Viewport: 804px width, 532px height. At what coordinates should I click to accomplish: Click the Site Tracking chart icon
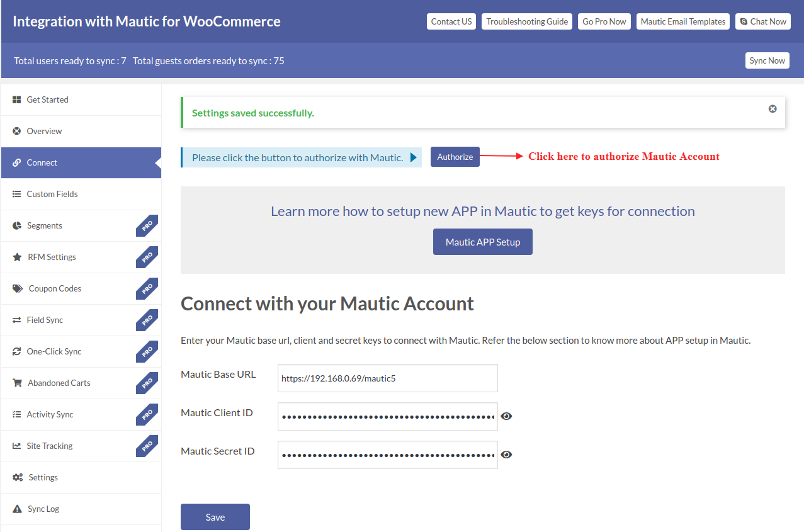(x=17, y=446)
